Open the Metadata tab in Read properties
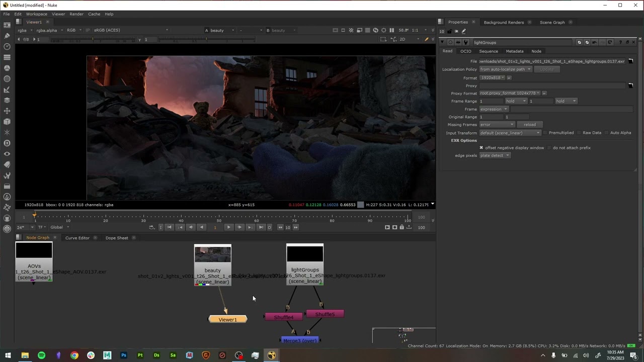The height and width of the screenshot is (362, 644). [x=514, y=51]
